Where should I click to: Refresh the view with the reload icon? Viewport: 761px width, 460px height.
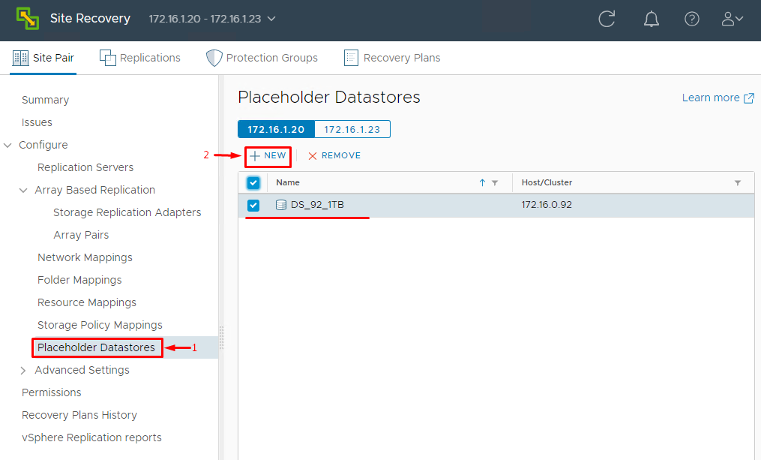pos(607,19)
